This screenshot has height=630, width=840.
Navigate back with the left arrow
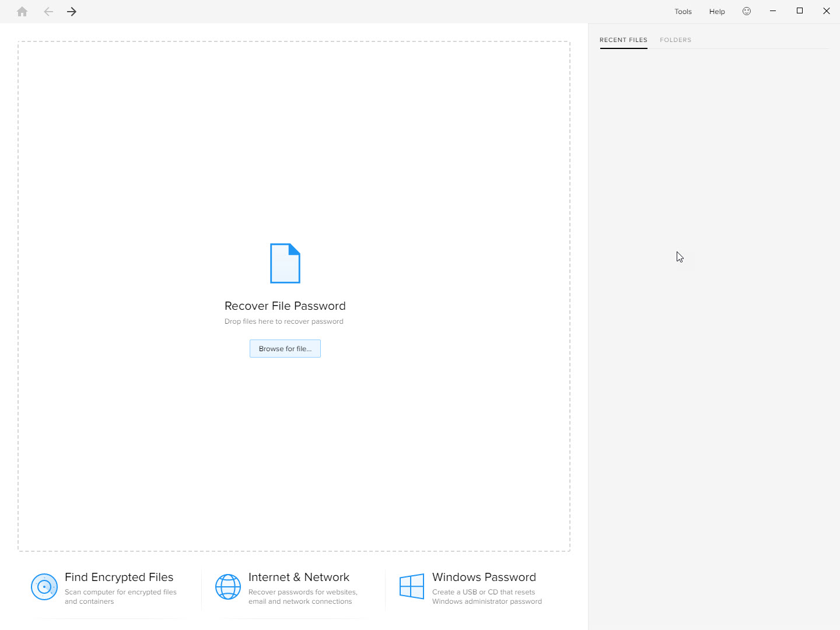[x=48, y=12]
